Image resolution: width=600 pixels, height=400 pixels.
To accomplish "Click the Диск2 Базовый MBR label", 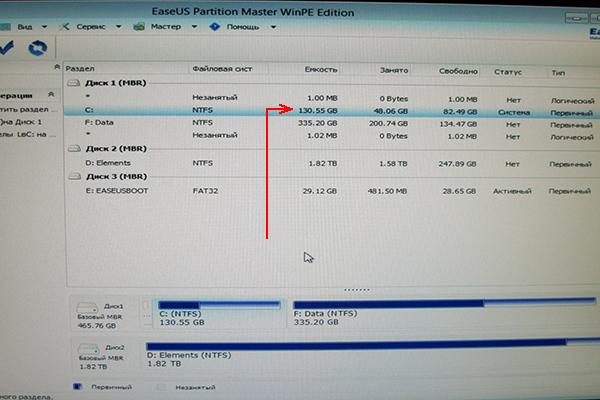I will coord(101,358).
